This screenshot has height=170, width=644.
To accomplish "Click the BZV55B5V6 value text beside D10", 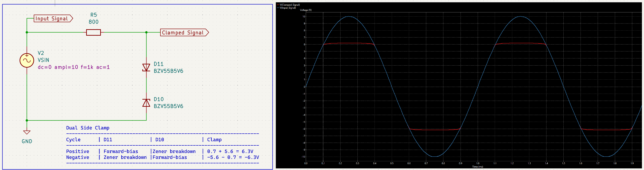I will [x=168, y=106].
